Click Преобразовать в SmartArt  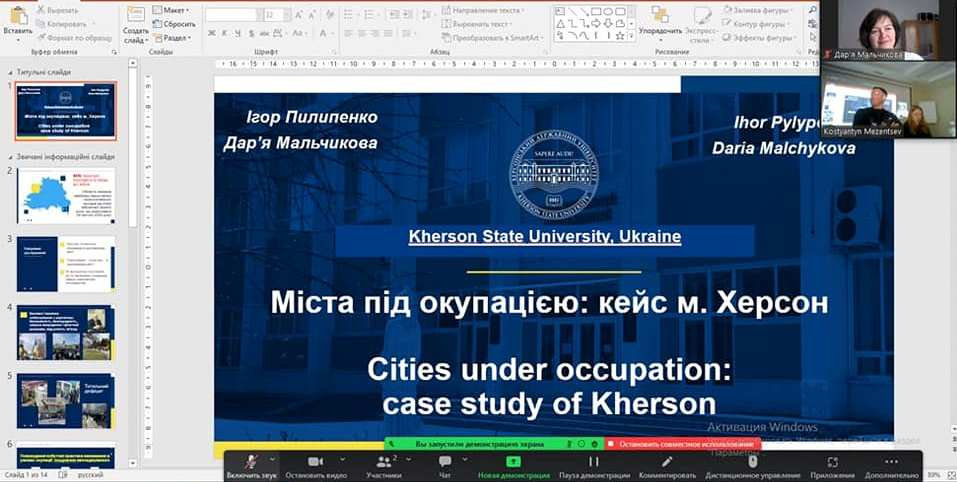[493, 38]
